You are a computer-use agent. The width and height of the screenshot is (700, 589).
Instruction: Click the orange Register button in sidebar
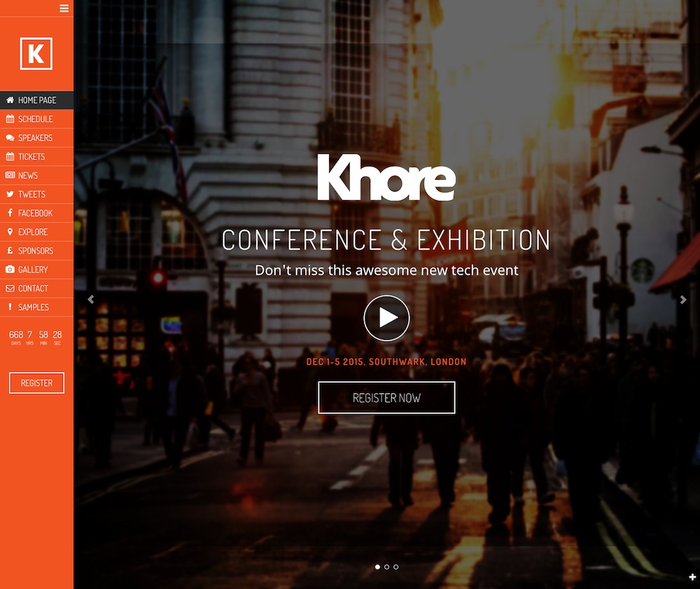click(36, 383)
